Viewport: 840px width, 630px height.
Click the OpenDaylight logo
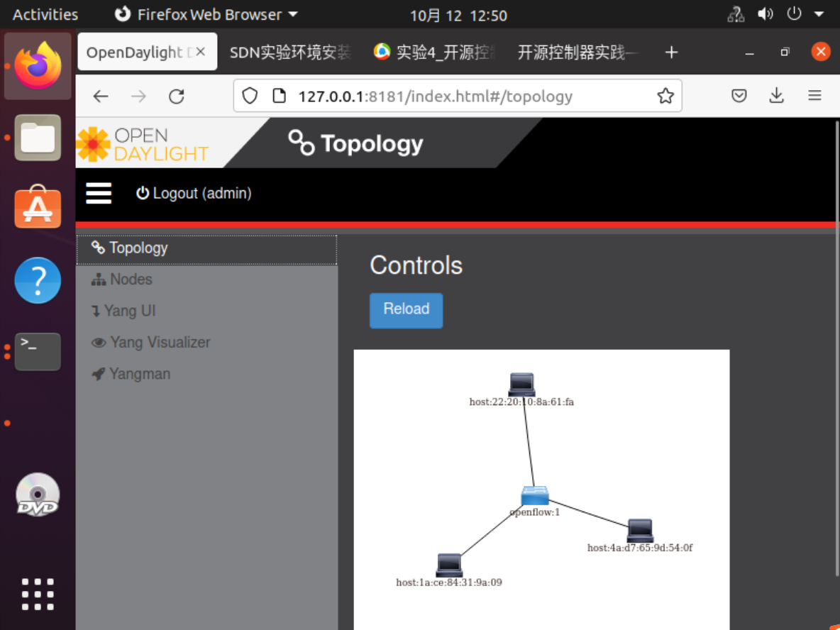143,144
